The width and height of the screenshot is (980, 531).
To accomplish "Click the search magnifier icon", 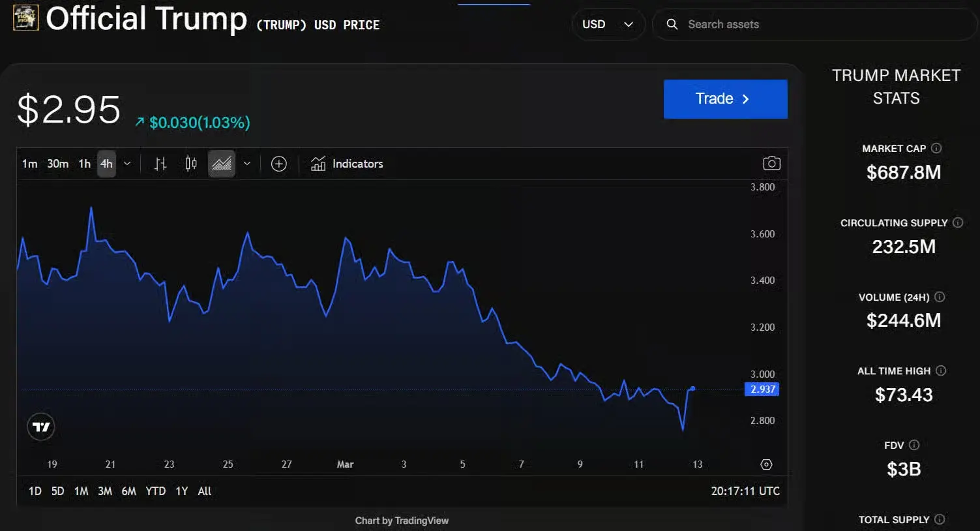I will pos(672,24).
